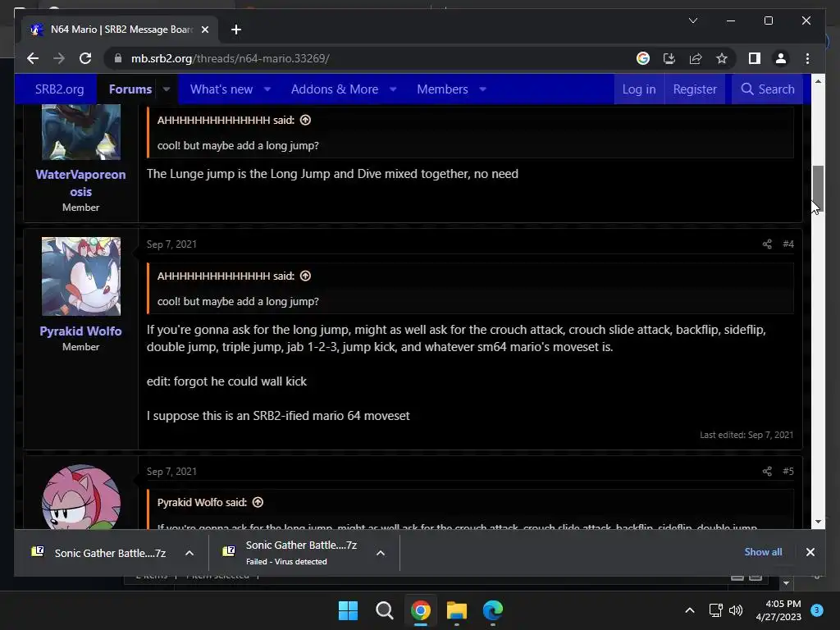The height and width of the screenshot is (630, 840).
Task: Open the clock showing 4:05 PM
Action: (778, 610)
